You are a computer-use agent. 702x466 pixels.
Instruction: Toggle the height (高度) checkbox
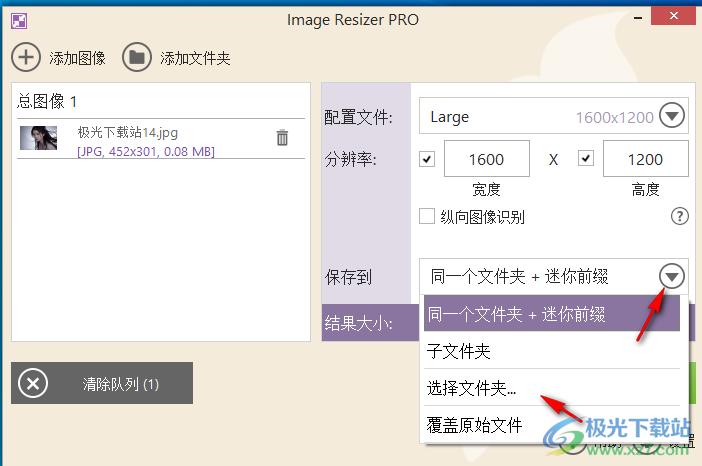[x=586, y=158]
